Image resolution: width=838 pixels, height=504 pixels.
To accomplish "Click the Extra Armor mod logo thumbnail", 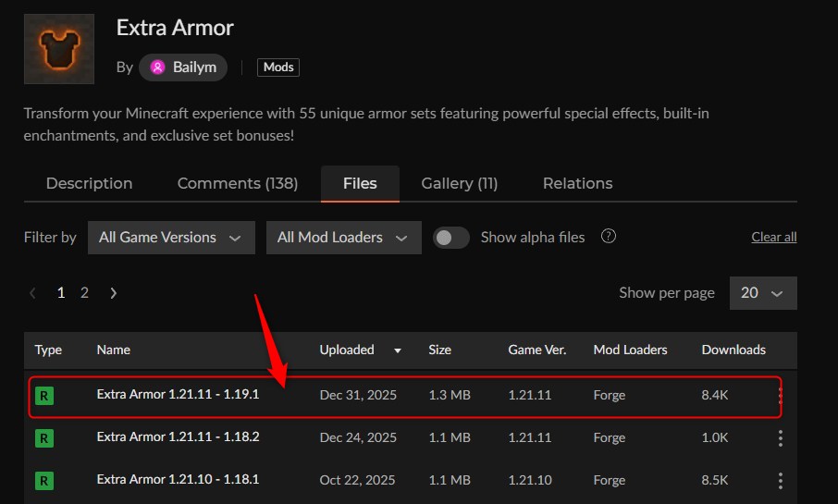I will pos(59,49).
